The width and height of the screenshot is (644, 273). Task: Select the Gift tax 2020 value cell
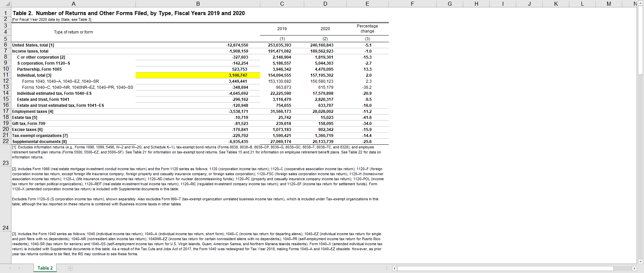(325, 124)
